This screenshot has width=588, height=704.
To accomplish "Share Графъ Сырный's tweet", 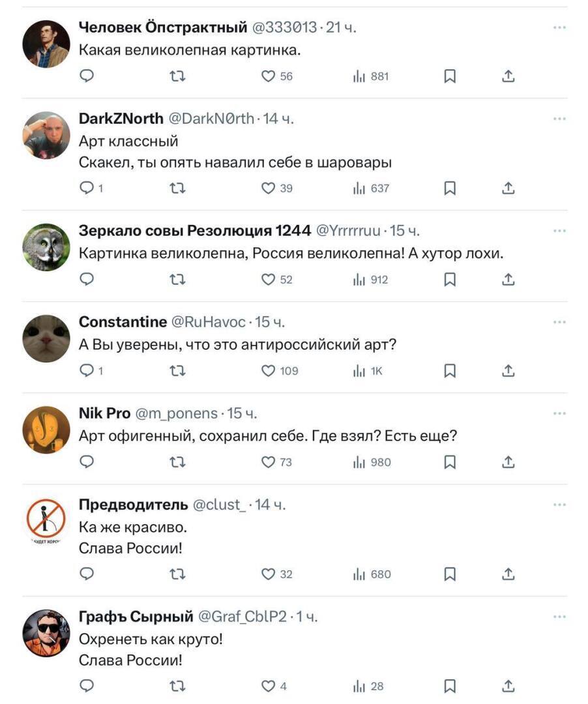I will (x=508, y=686).
